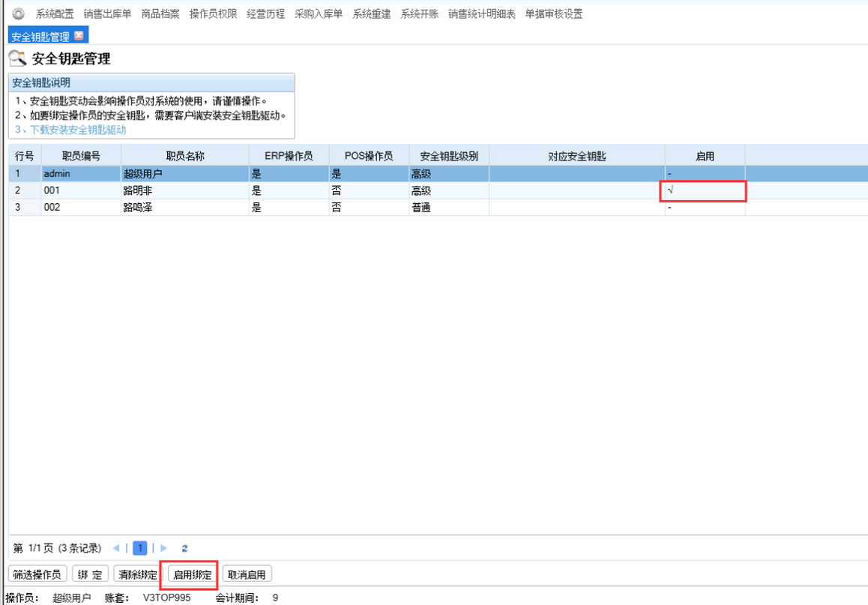This screenshot has height=605, width=868.
Task: Select the row with 职员编号 002
Action: pyautogui.click(x=80, y=208)
